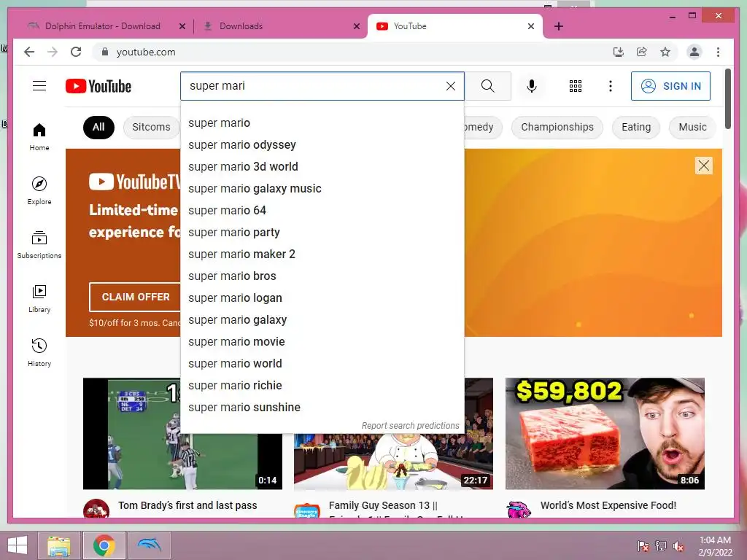The width and height of the screenshot is (747, 560).
Task: Open History in the sidebar
Action: (39, 352)
